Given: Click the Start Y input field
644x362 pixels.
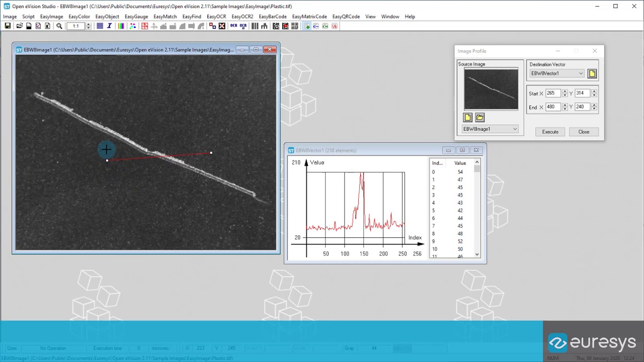Looking at the screenshot, I should tap(583, 94).
